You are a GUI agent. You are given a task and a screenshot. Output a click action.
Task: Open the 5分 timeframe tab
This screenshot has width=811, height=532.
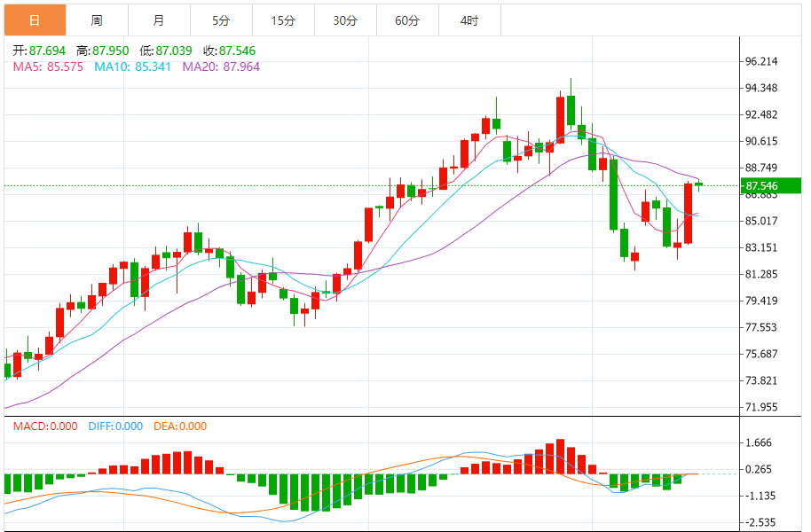pos(221,20)
